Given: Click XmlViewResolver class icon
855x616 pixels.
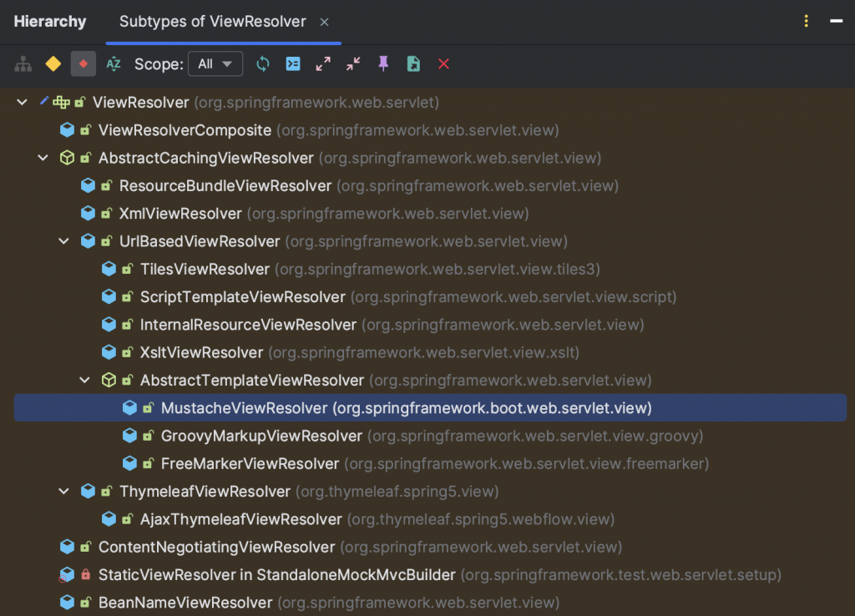Looking at the screenshot, I should [88, 213].
